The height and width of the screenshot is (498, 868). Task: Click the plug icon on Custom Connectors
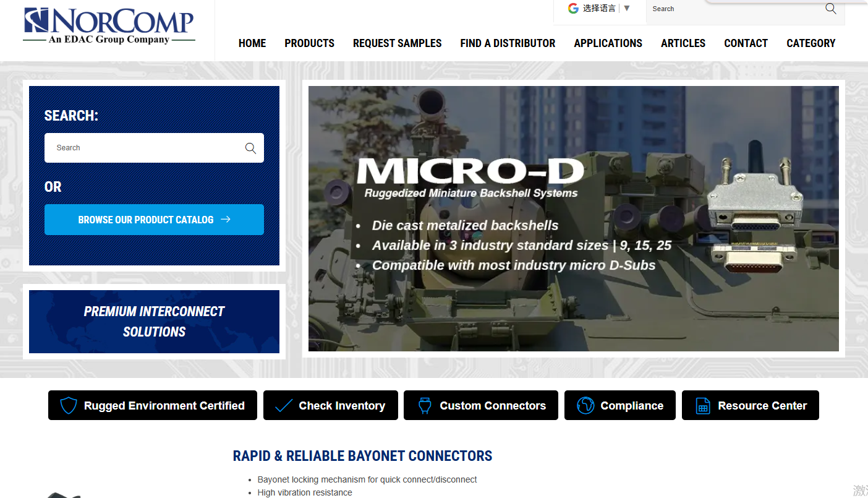pos(424,405)
